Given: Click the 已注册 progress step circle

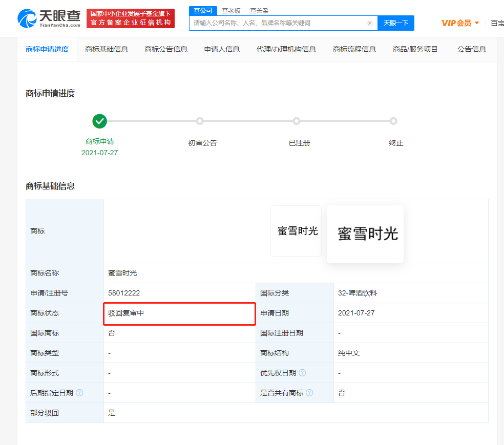Looking at the screenshot, I should pos(297,121).
